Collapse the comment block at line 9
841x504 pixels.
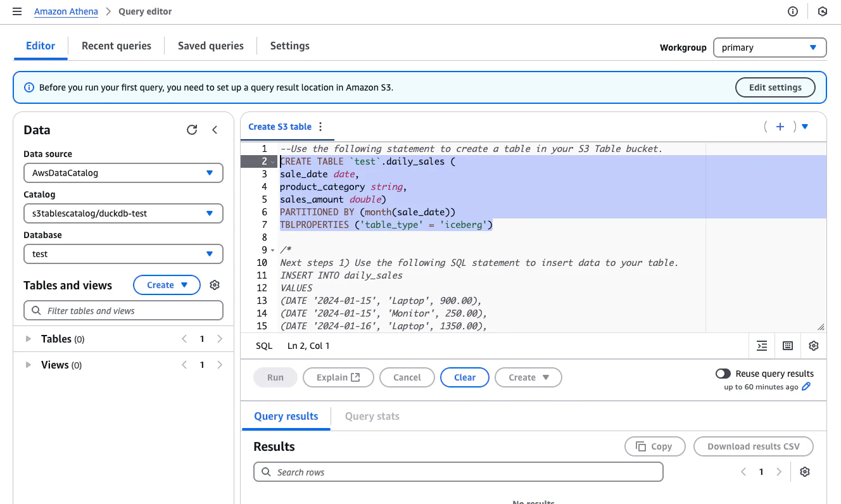[272, 250]
